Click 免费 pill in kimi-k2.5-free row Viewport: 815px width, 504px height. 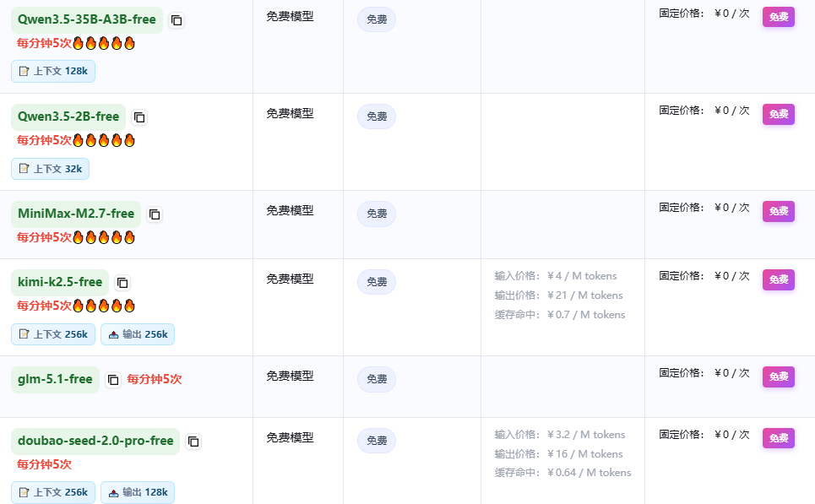(377, 282)
